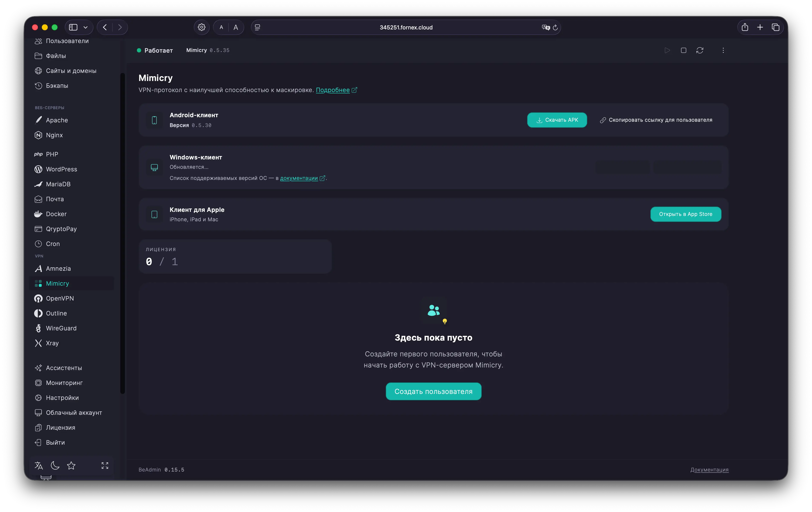The image size is (812, 512).
Task: Share the page from Safari toolbar
Action: coord(745,27)
